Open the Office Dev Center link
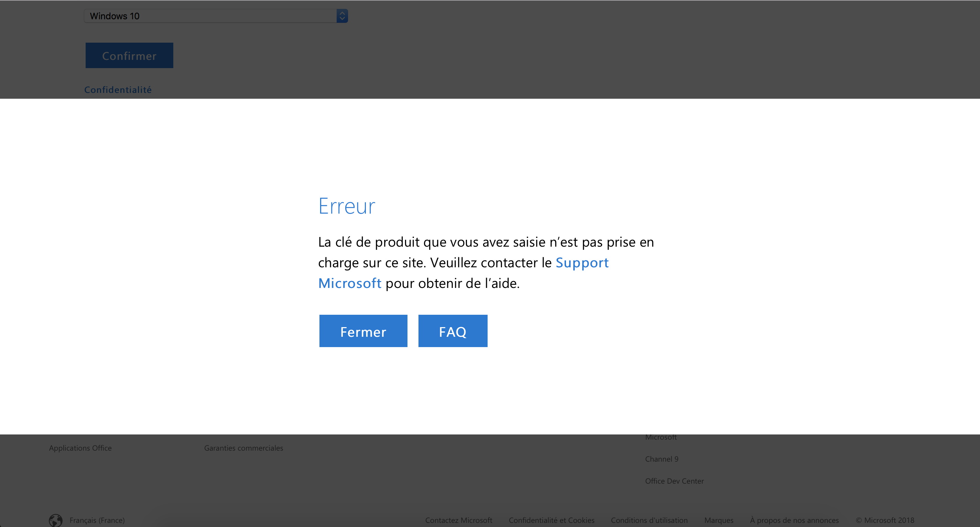This screenshot has height=527, width=980. tap(674, 481)
